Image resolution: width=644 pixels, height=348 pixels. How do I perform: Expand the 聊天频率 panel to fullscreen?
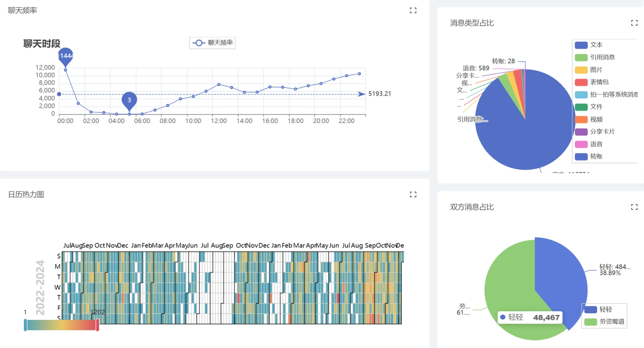[413, 11]
